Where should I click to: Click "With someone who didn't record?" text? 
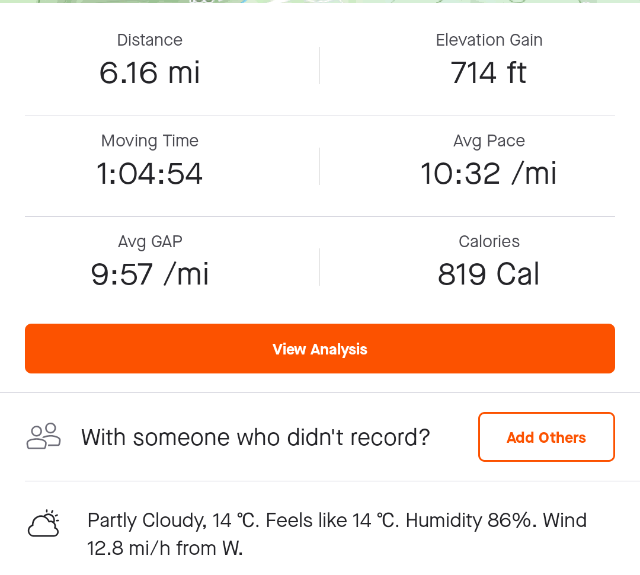[256, 437]
